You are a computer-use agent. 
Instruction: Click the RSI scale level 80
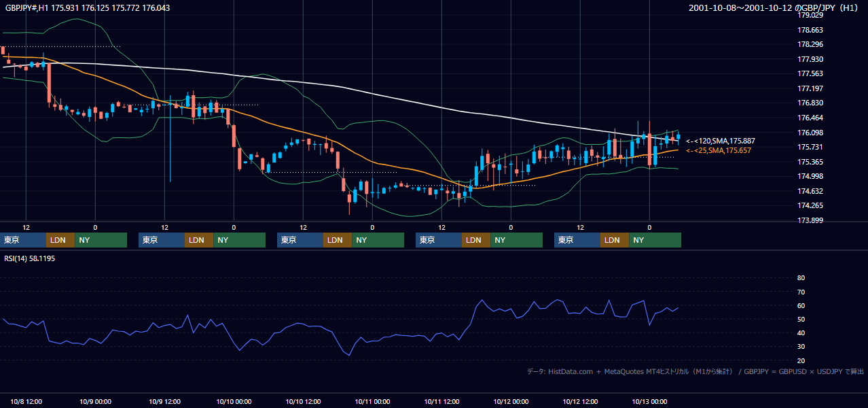[801, 278]
